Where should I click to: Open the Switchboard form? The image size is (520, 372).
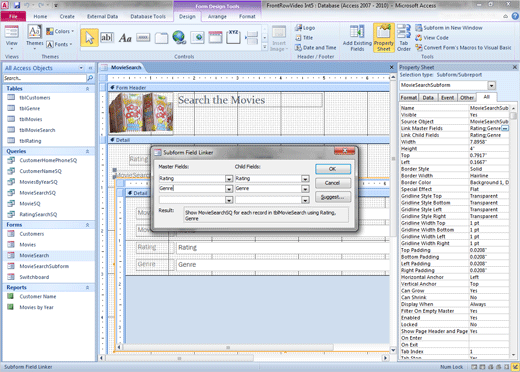(34, 277)
